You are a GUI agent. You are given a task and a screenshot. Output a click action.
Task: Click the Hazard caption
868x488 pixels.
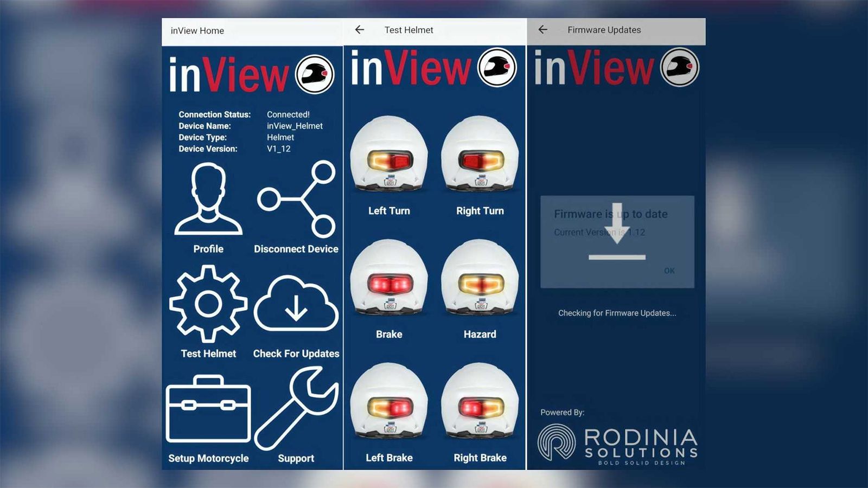[480, 335]
